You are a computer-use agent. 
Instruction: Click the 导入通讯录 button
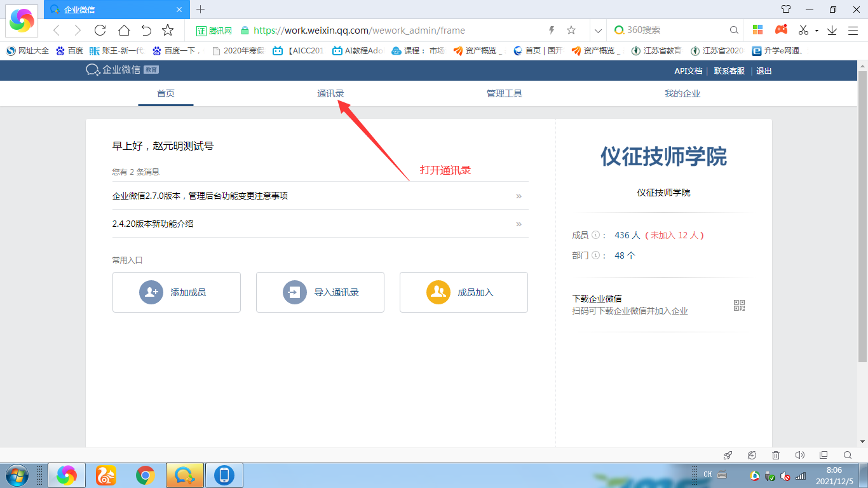point(320,292)
